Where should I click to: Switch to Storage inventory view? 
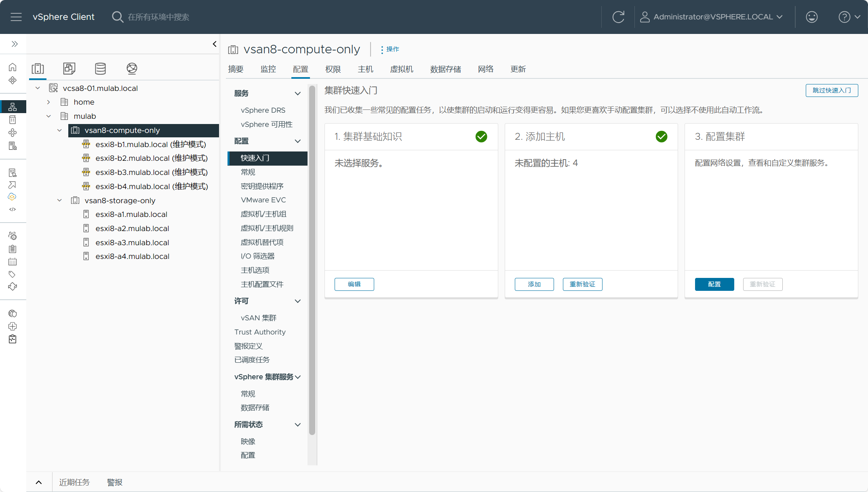point(100,69)
